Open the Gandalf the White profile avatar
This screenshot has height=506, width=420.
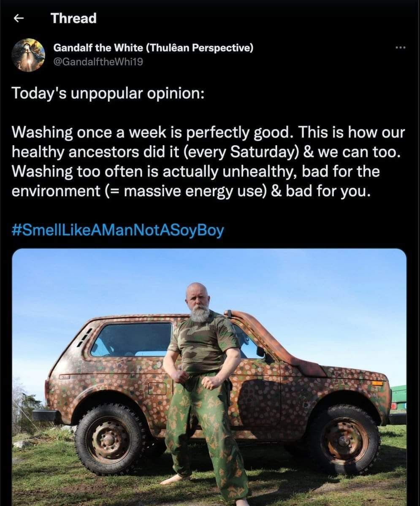(x=28, y=55)
